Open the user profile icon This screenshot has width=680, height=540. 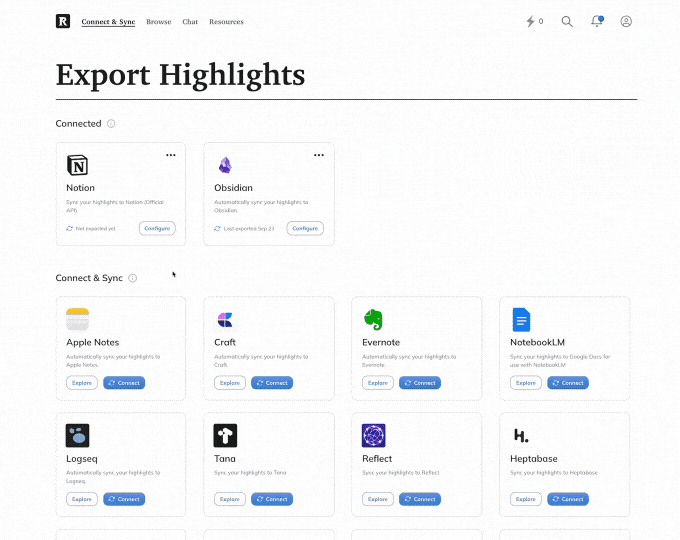point(626,21)
